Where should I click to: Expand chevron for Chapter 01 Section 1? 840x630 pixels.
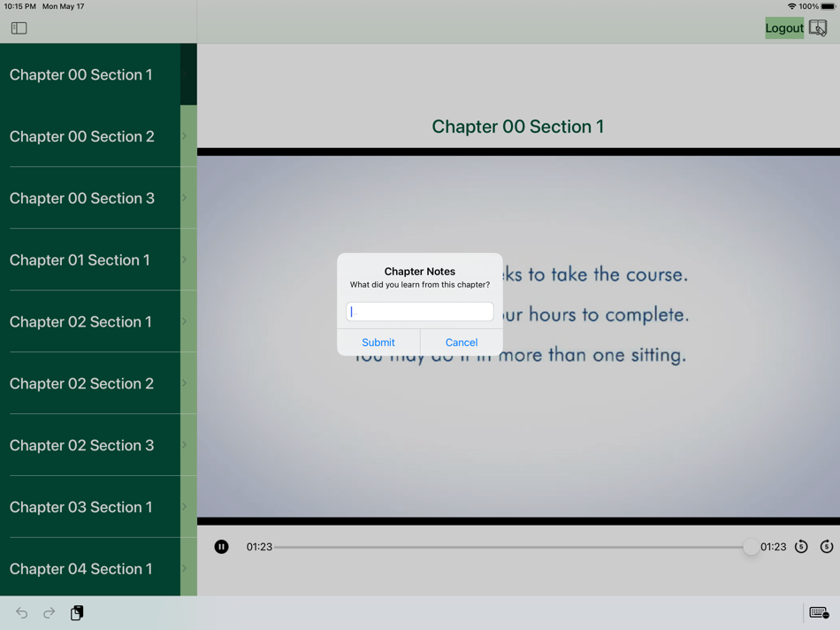pos(184,259)
